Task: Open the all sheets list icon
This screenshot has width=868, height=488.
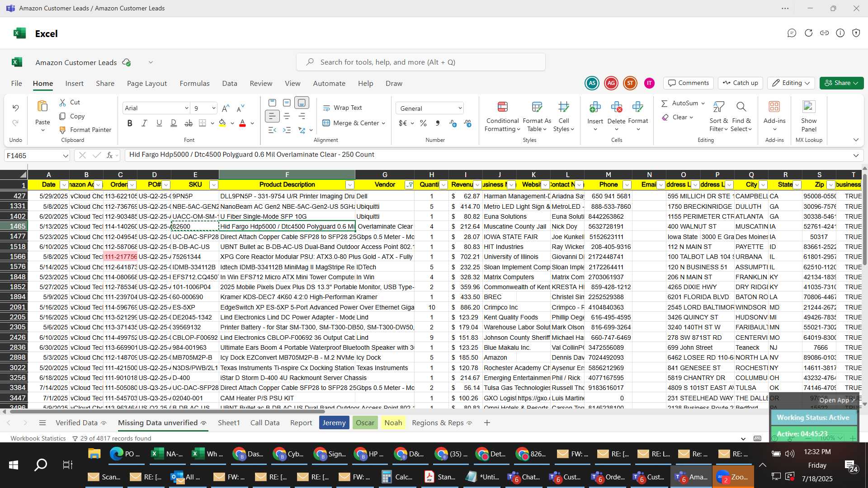Action: coord(42,423)
